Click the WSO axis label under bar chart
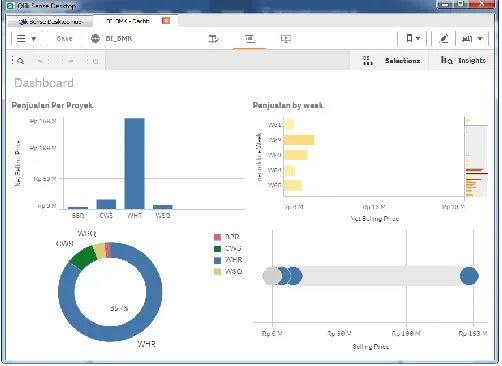The width and height of the screenshot is (502, 366). click(x=163, y=216)
